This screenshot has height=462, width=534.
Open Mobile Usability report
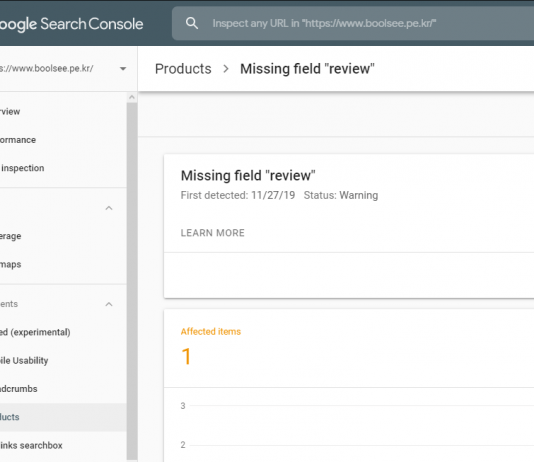point(24,361)
